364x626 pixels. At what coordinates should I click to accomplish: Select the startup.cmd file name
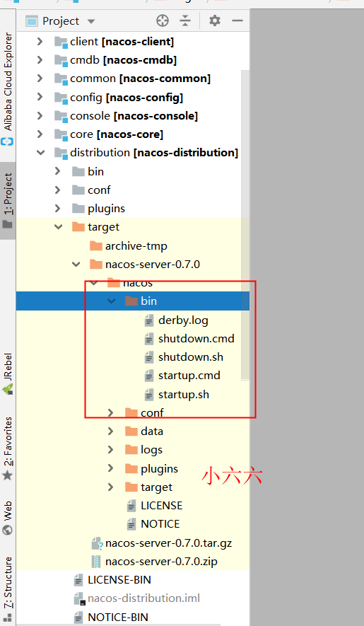(x=189, y=376)
